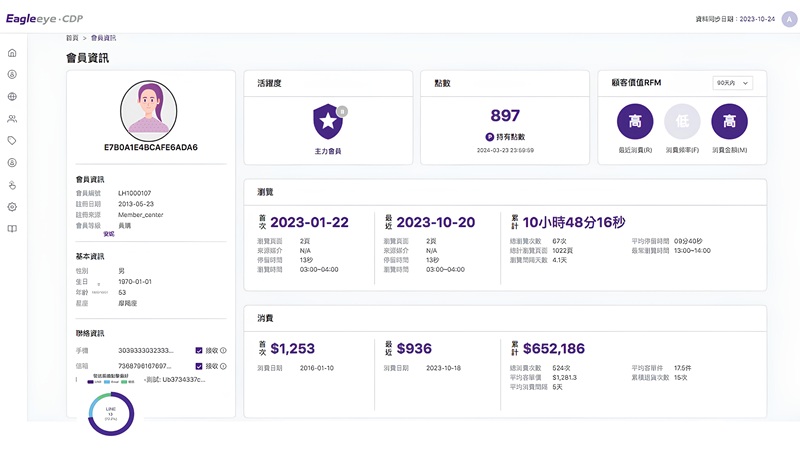Click the 最近消費(R) high circle
The width and height of the screenshot is (800, 450).
coord(635,122)
